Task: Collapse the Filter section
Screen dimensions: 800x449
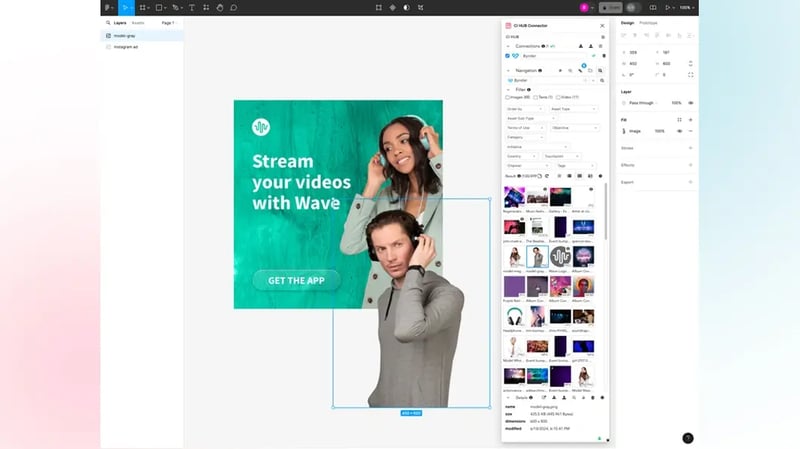Action: pyautogui.click(x=508, y=90)
